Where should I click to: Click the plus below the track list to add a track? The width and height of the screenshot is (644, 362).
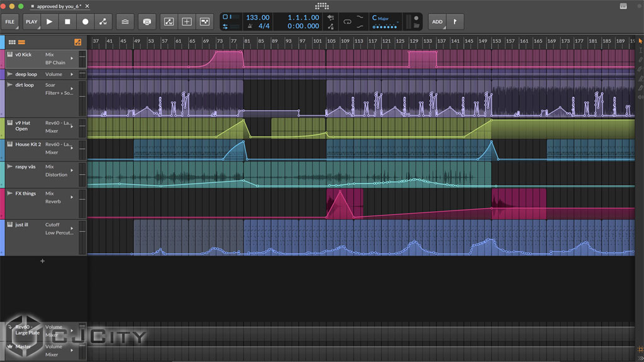[42, 261]
